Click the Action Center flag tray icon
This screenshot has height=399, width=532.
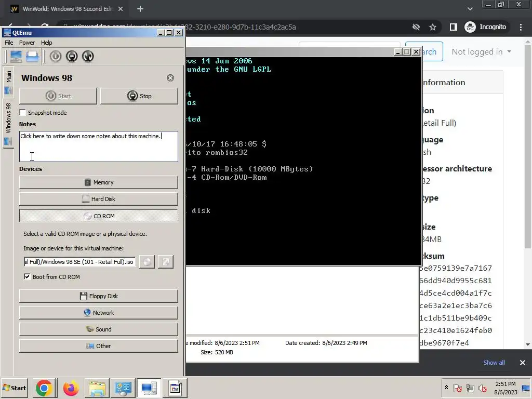point(457,388)
